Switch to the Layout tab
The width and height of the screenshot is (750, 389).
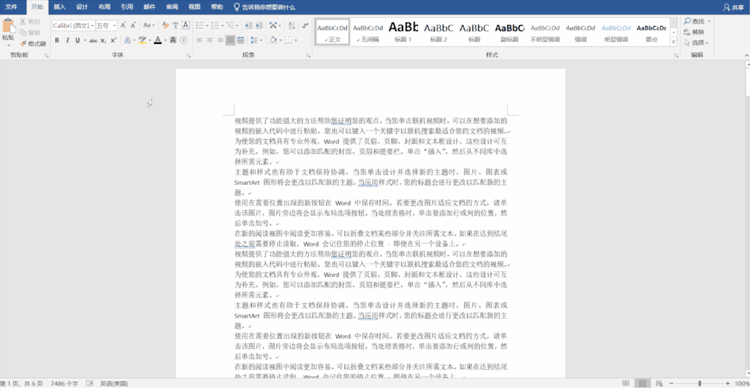(104, 7)
